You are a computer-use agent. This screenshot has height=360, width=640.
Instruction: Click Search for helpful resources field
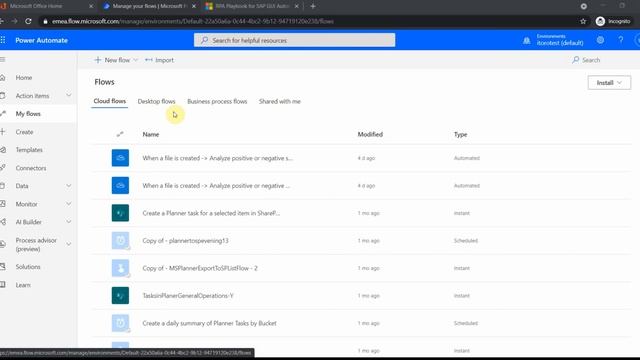[294, 40]
